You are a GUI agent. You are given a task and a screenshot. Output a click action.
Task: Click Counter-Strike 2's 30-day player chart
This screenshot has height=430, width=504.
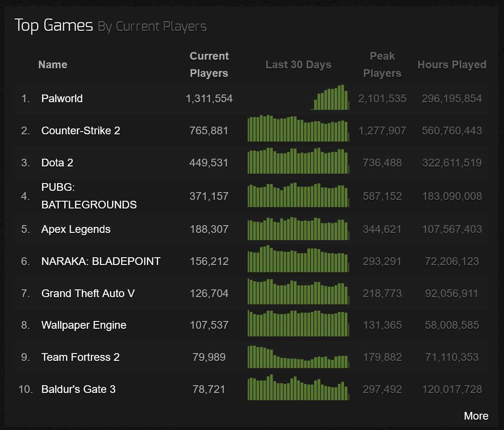click(298, 129)
